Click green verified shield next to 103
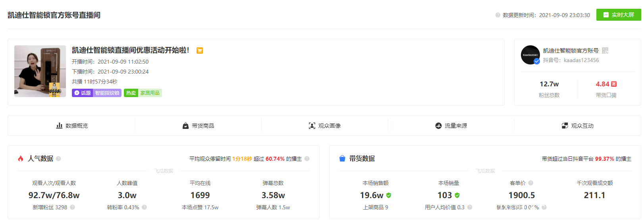The width and height of the screenshot is (644, 222). 457,195
